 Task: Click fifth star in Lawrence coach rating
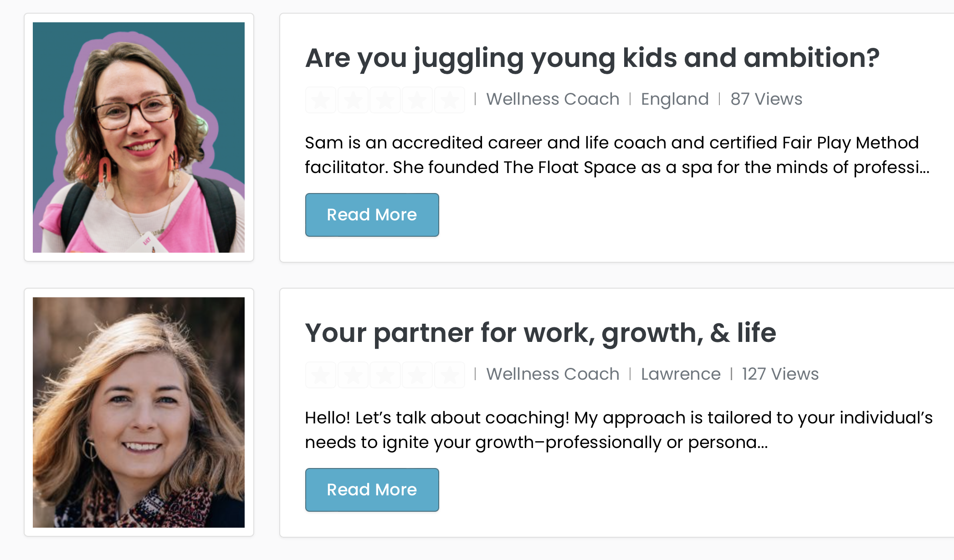[450, 375]
